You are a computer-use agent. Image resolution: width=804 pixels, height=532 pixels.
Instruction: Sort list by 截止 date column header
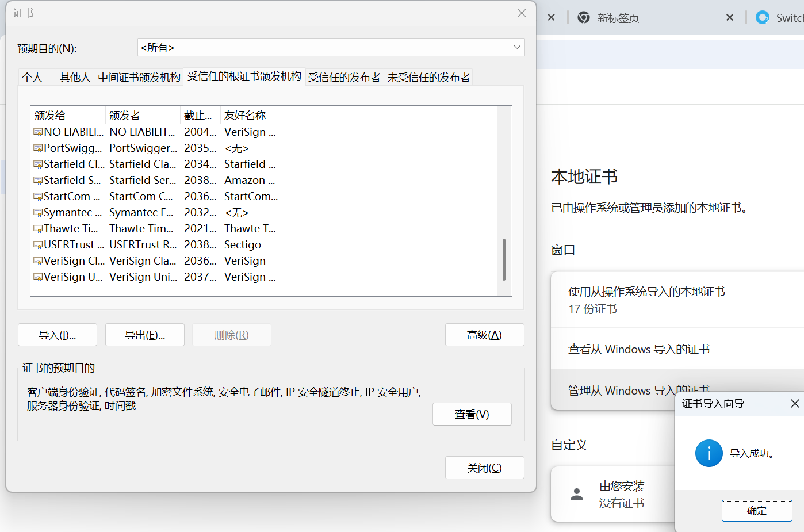pos(200,115)
